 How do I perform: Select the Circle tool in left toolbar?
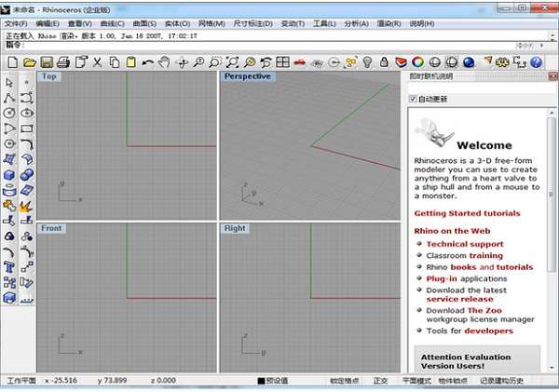[x=9, y=114]
